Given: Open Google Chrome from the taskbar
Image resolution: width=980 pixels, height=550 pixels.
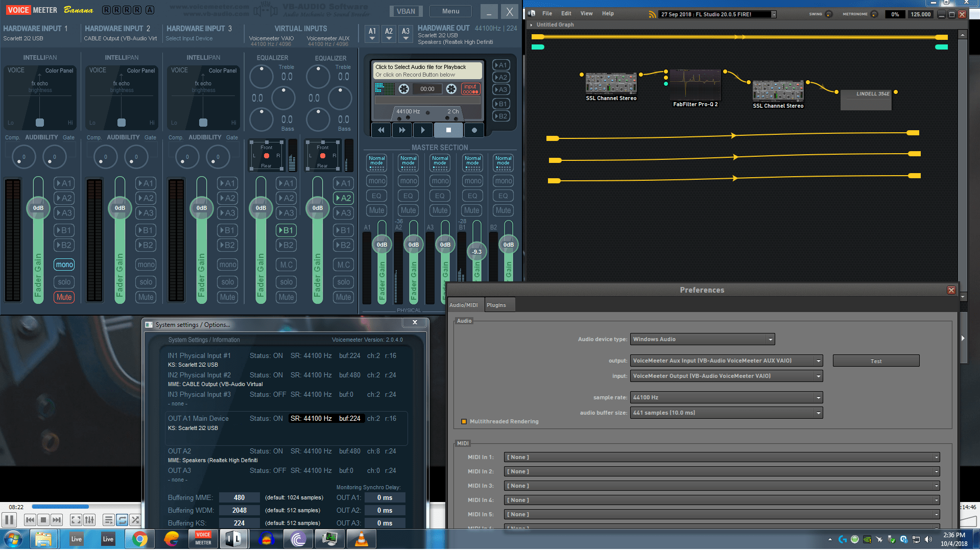Looking at the screenshot, I should coord(140,539).
